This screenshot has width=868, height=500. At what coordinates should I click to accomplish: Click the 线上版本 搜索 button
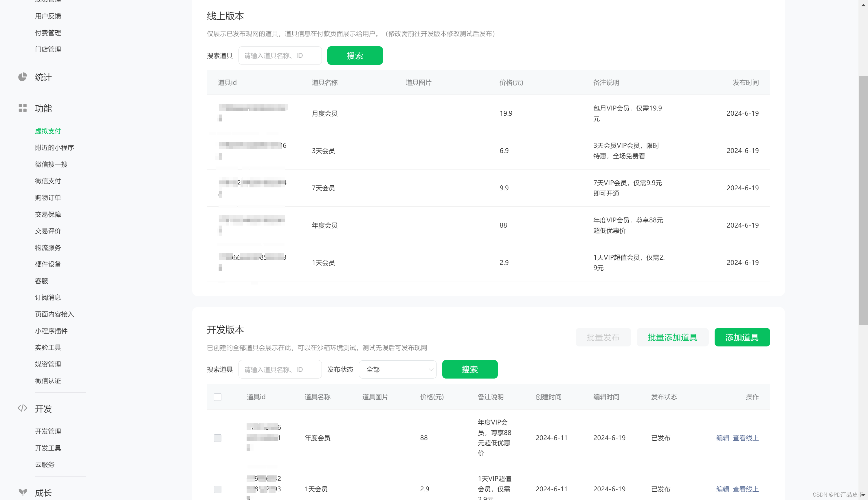[355, 56]
